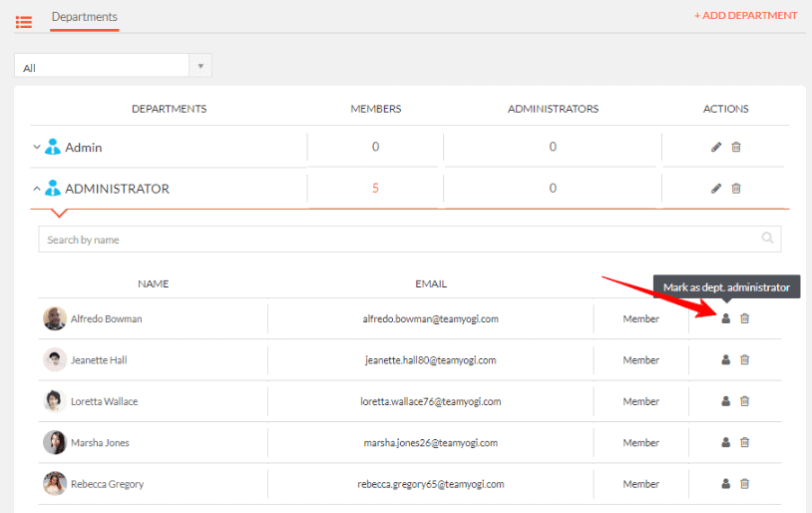Click the search magnifier icon
The width and height of the screenshot is (812, 513).
click(x=767, y=238)
